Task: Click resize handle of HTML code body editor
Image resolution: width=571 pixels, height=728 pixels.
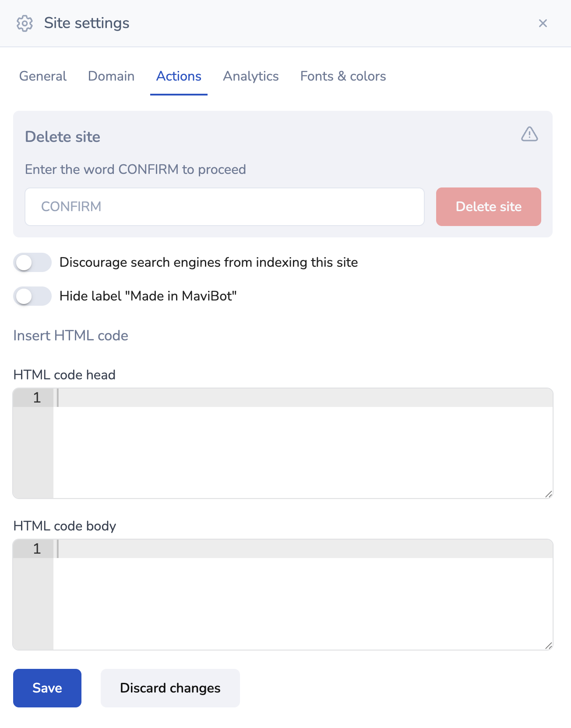Action: (x=549, y=645)
